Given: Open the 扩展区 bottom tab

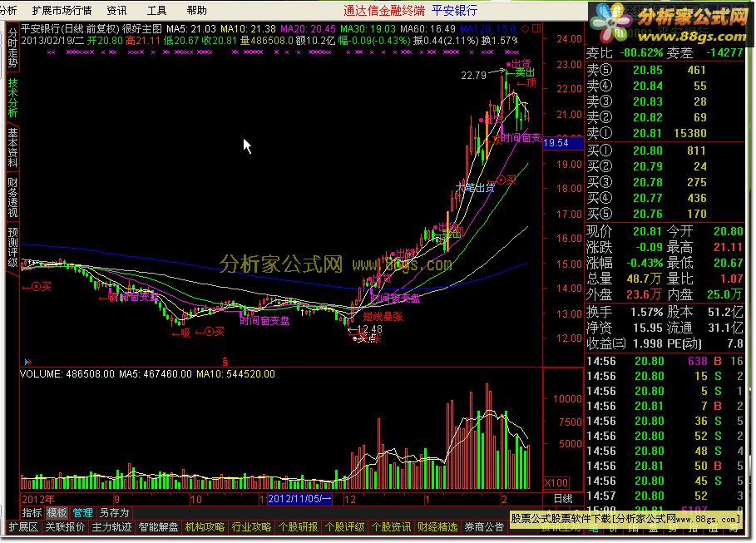Looking at the screenshot, I should (23, 527).
